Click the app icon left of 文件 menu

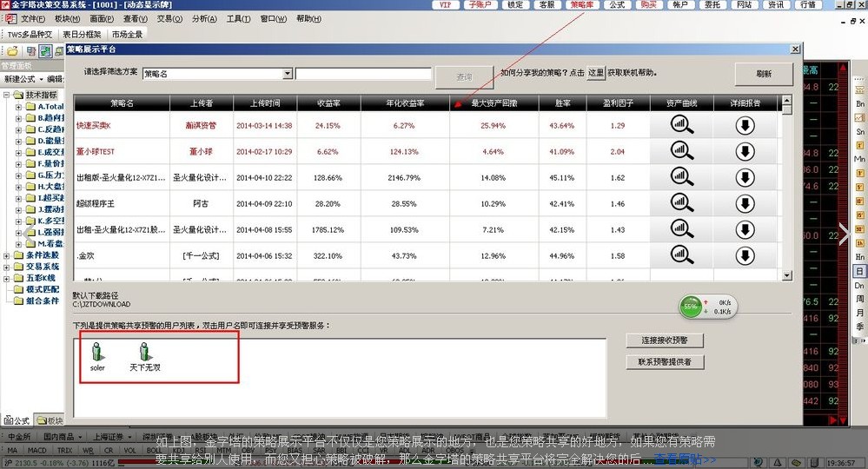pos(10,19)
